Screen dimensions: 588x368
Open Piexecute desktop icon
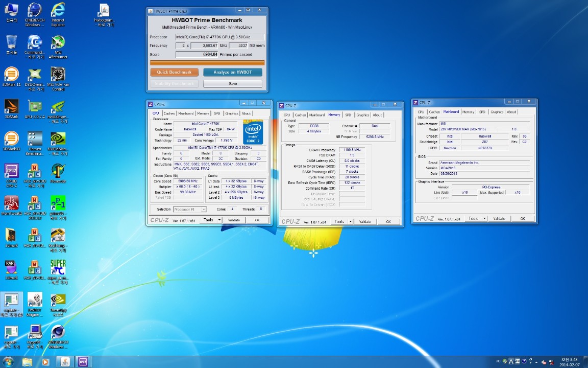click(x=58, y=173)
